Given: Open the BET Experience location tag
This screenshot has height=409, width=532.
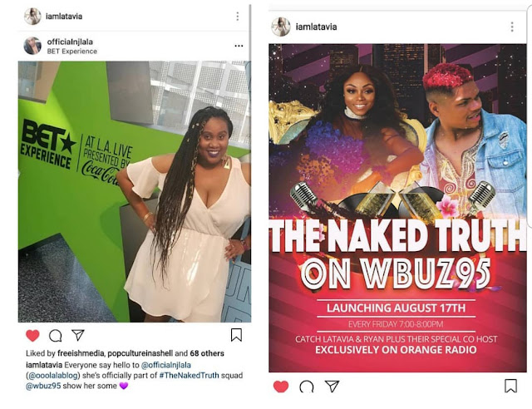Looking at the screenshot, I should click(72, 52).
